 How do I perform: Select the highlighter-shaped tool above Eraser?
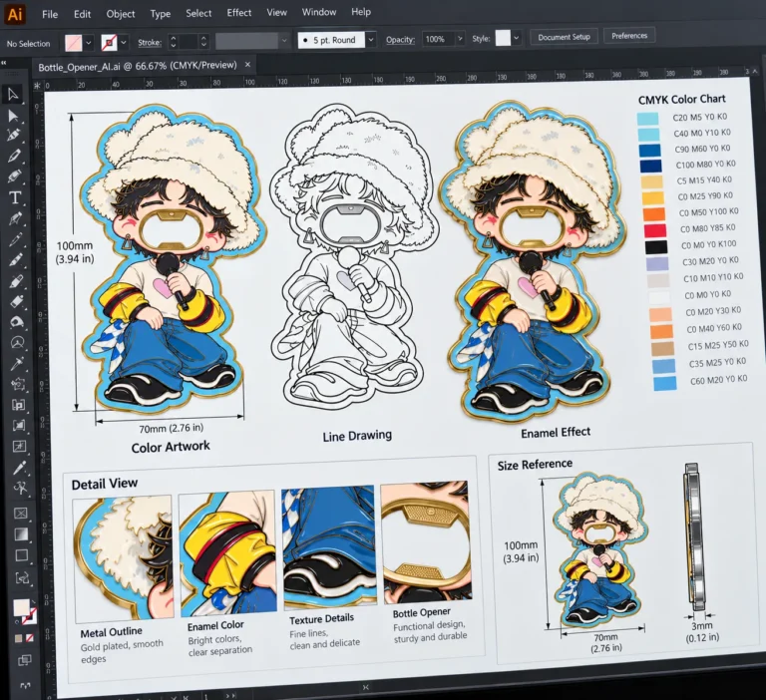[x=16, y=281]
